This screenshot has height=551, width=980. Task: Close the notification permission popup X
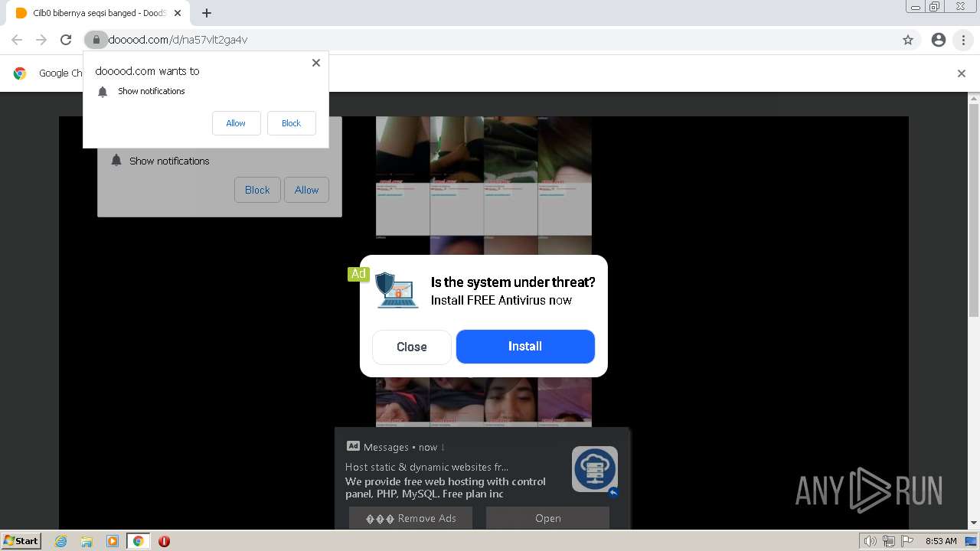[316, 63]
